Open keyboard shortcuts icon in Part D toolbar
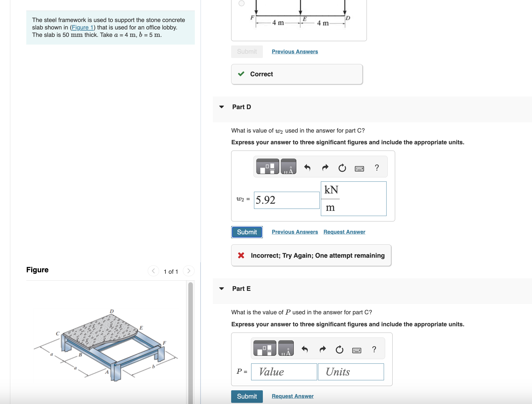This screenshot has width=532, height=404. point(359,169)
